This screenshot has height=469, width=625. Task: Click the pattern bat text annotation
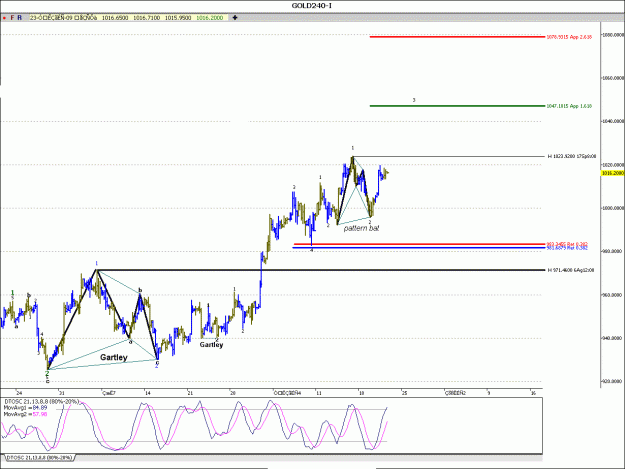click(x=361, y=228)
